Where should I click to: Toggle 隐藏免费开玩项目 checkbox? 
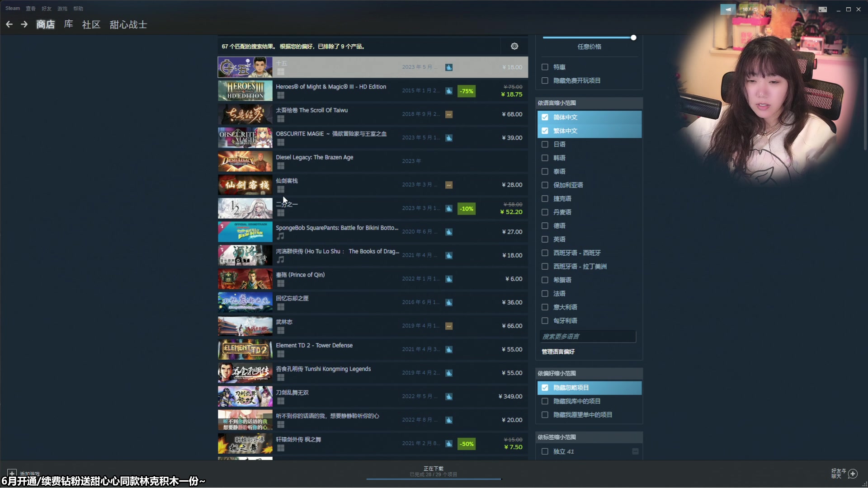[x=545, y=80]
